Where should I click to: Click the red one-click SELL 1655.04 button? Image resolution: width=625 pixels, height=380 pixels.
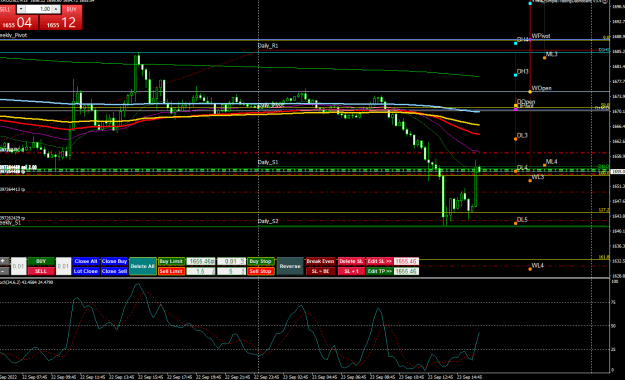19,23
